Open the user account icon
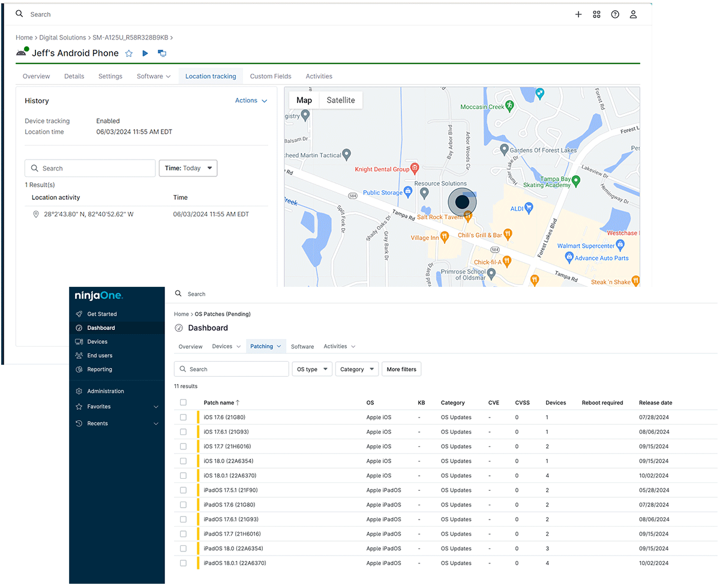This screenshot has width=720, height=588. (x=633, y=14)
